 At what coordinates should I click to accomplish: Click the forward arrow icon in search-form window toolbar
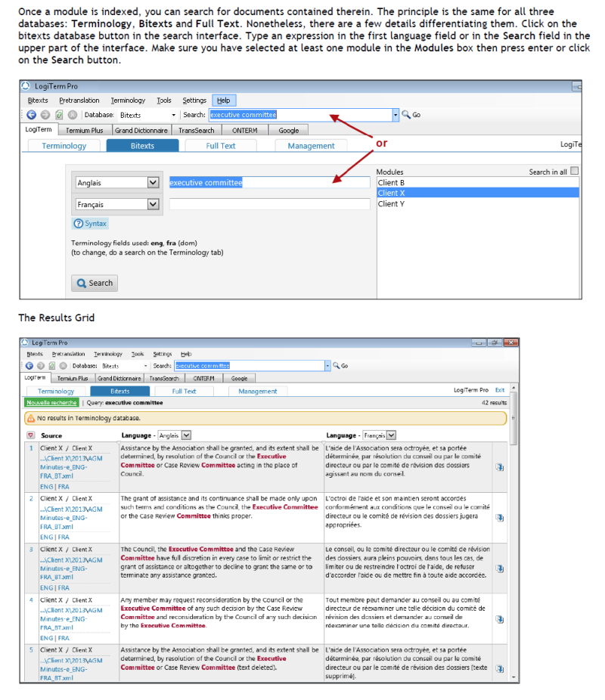click(x=45, y=115)
